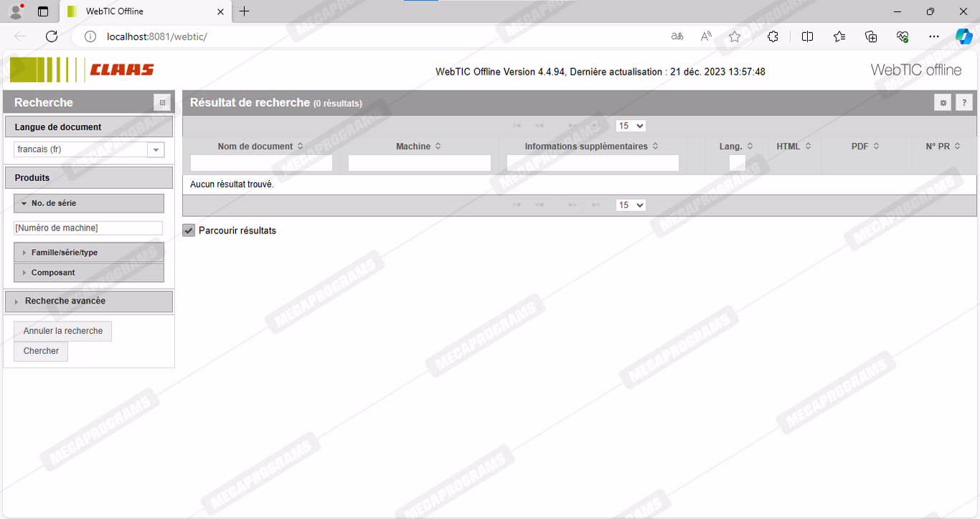The image size is (980, 519).
Task: Sort by Nom de document column arrows
Action: (300, 146)
